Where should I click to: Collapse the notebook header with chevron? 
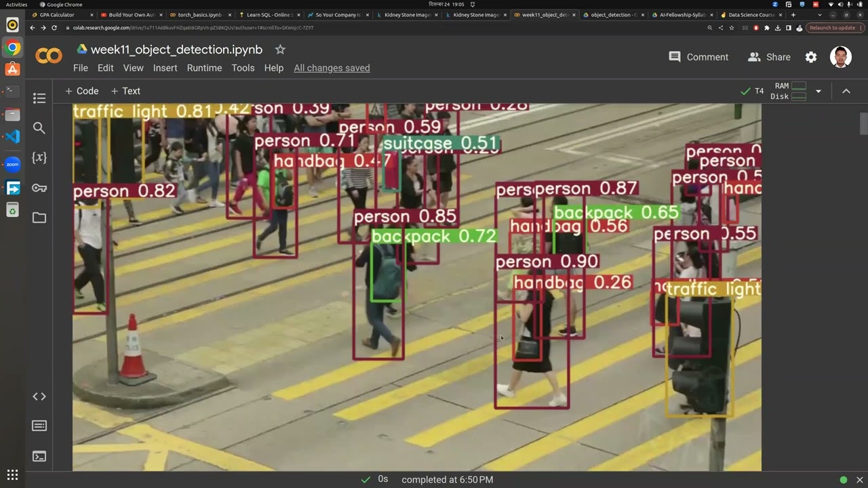point(846,91)
